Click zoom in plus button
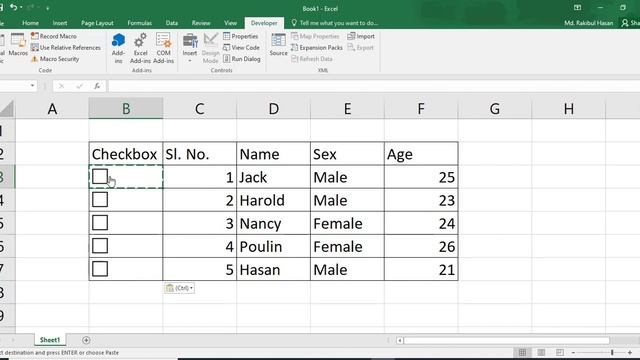Screen dimensions: 640x360 click(x=630, y=352)
